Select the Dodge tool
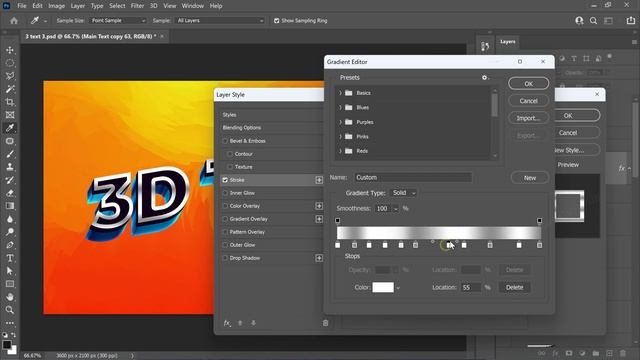This screenshot has height=360, width=640. click(10, 232)
